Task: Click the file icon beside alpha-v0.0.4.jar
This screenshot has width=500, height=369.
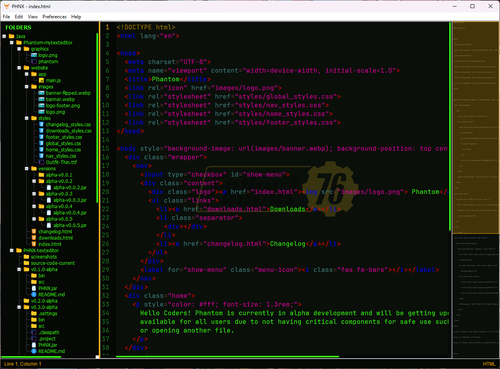Action: coord(49,213)
